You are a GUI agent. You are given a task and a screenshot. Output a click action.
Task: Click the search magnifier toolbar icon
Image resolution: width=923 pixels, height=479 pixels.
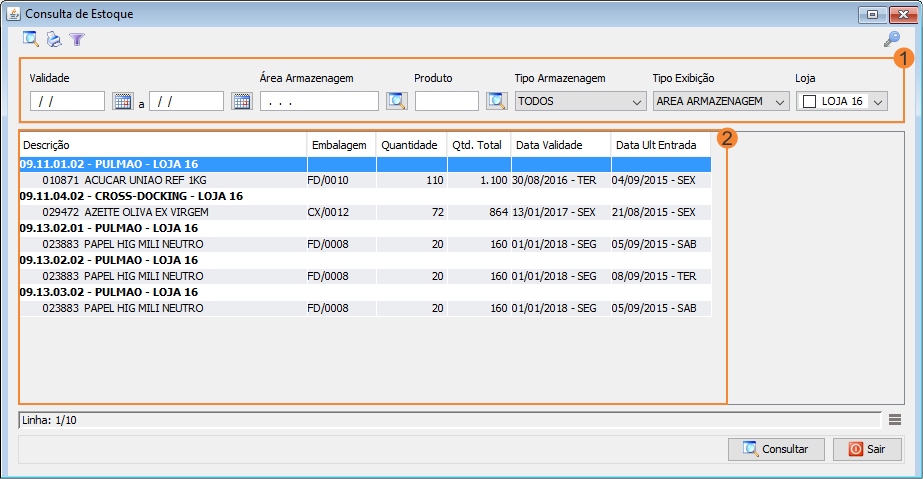[31, 40]
